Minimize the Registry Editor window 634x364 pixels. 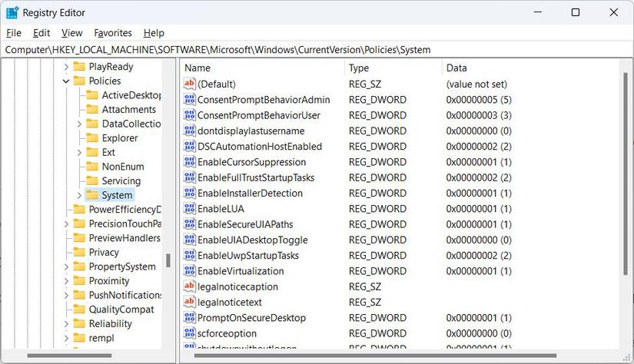[538, 12]
